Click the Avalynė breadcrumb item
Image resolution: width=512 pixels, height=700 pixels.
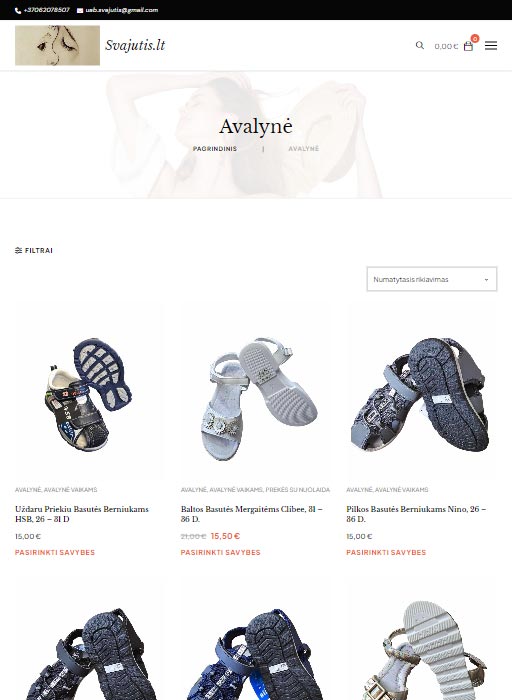[304, 149]
